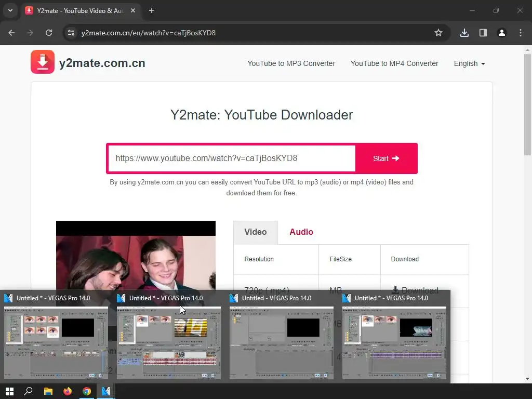
Task: Click the y2mate red download logo icon
Action: click(x=43, y=62)
